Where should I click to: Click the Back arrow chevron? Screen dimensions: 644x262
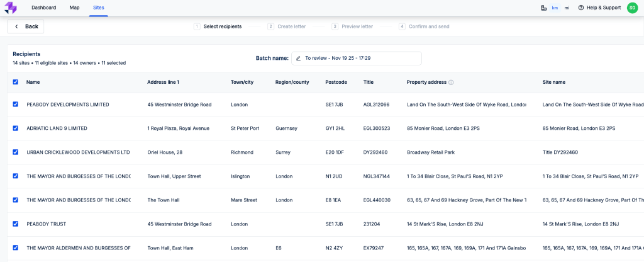pos(16,26)
